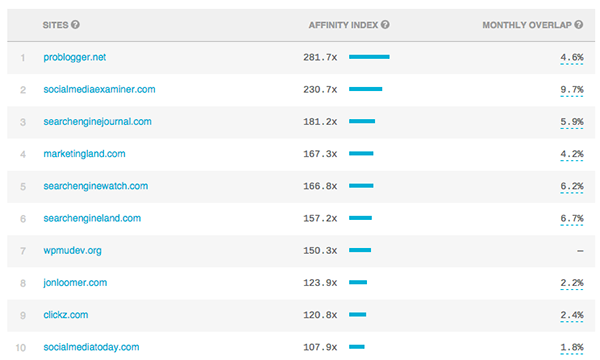Screen dimensions: 600x360
Task: Click the 4.2% monthly overlap value
Action: click(572, 154)
